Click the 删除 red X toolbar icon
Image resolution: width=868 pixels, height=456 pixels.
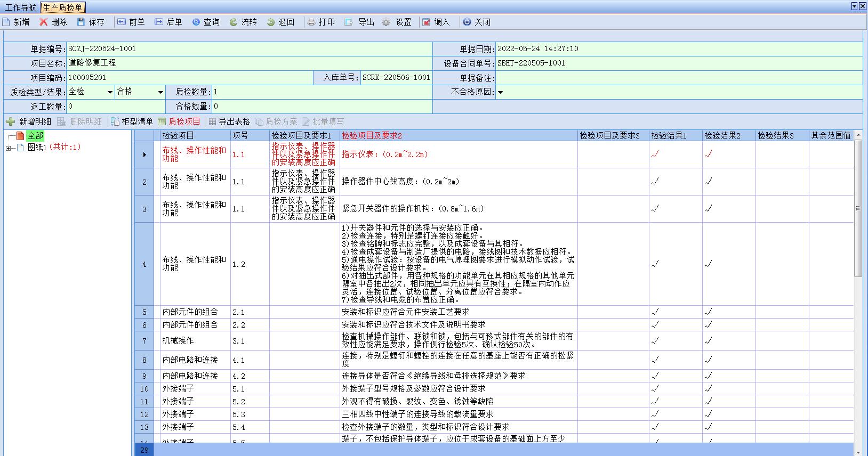tap(44, 22)
